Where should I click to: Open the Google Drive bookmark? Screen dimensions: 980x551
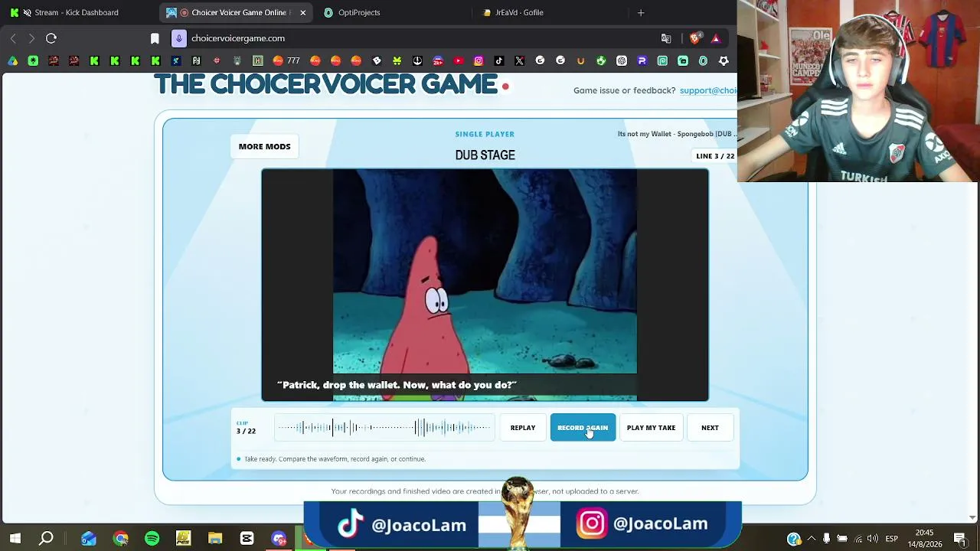tap(13, 61)
